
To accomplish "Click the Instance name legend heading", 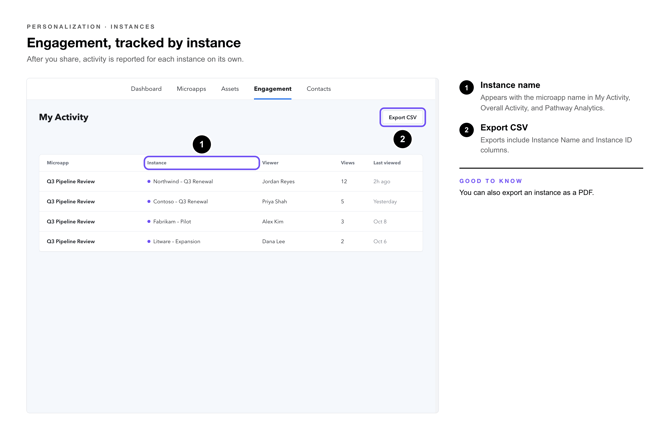I will (x=510, y=85).
